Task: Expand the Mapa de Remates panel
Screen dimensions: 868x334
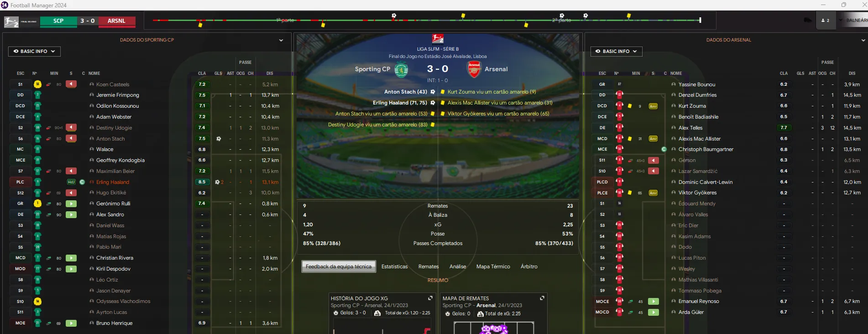Action: pos(542,298)
